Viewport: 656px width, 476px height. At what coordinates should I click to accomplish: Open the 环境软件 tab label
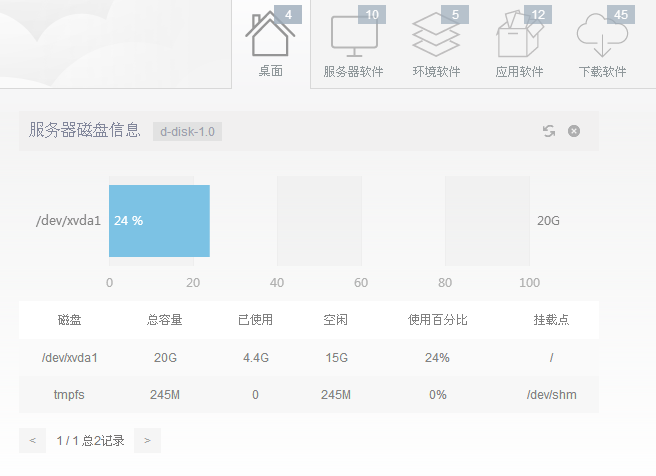(x=437, y=72)
